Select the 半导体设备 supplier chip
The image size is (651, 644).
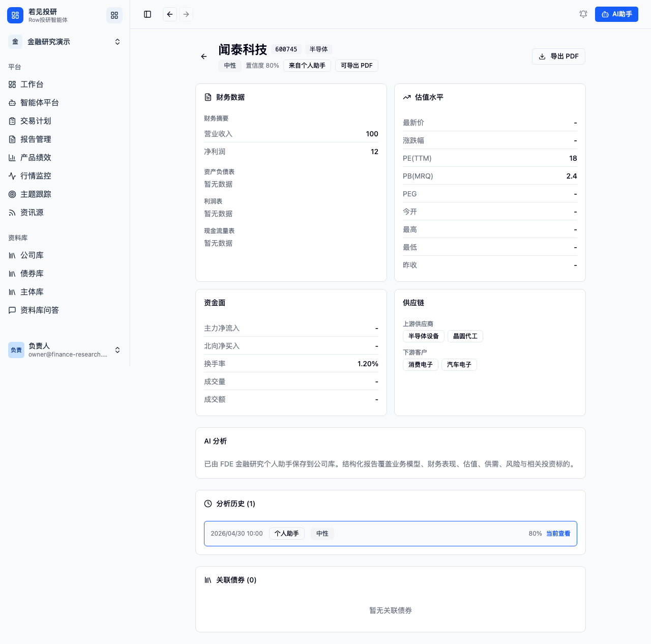(424, 336)
